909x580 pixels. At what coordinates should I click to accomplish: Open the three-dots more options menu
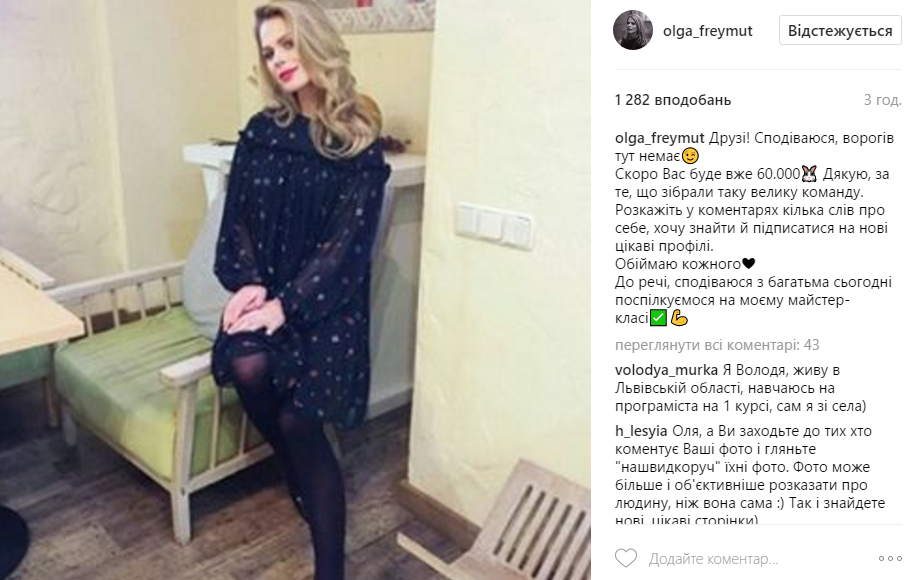pos(890,559)
